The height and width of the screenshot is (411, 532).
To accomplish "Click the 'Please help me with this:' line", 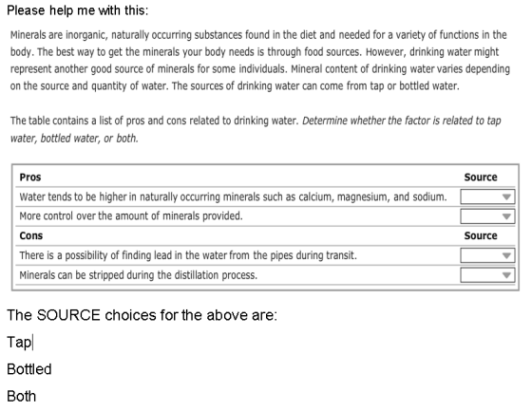I will (x=78, y=10).
